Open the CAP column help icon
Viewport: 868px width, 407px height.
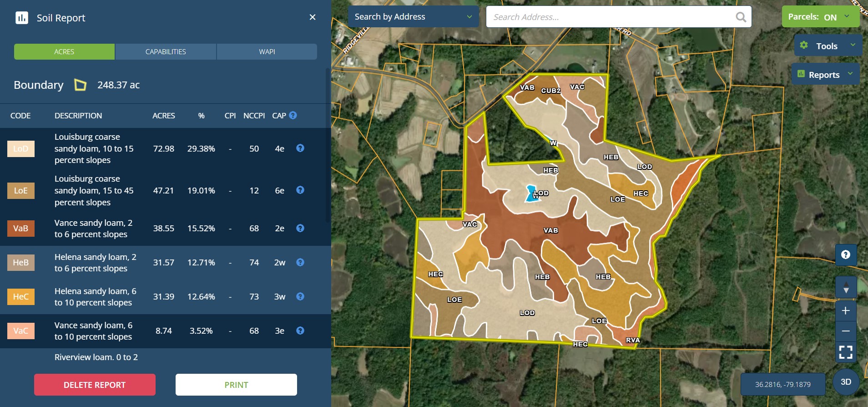coord(293,115)
